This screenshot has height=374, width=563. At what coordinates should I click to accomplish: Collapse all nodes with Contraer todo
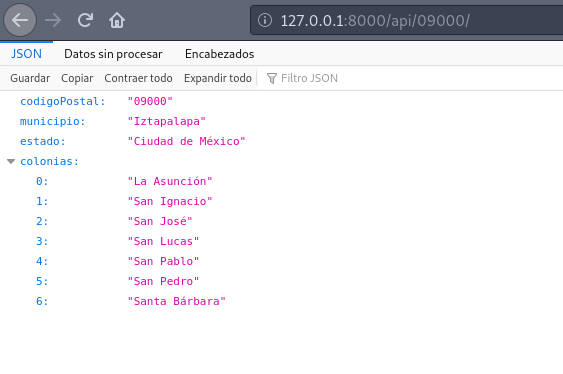click(x=138, y=78)
